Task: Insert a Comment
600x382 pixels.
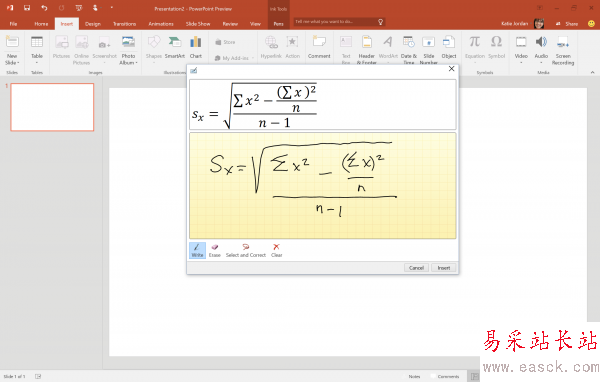Action: 319,48
